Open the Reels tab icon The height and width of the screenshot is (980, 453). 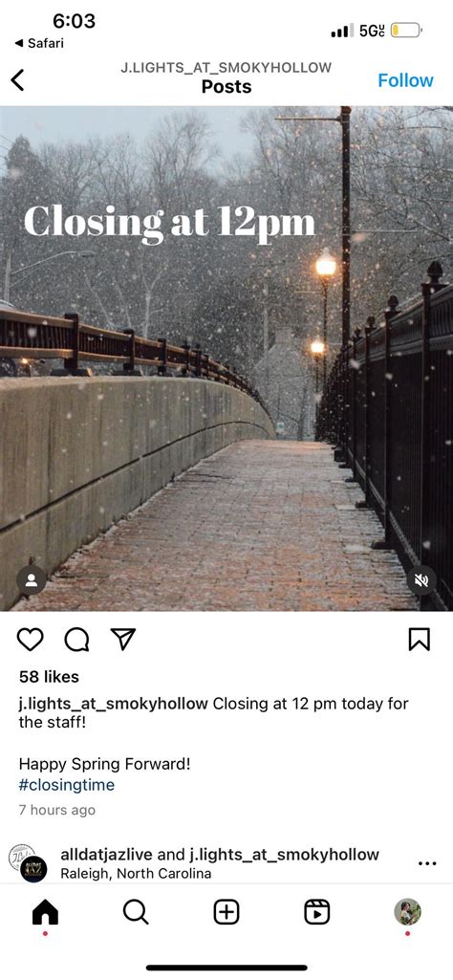point(316,912)
